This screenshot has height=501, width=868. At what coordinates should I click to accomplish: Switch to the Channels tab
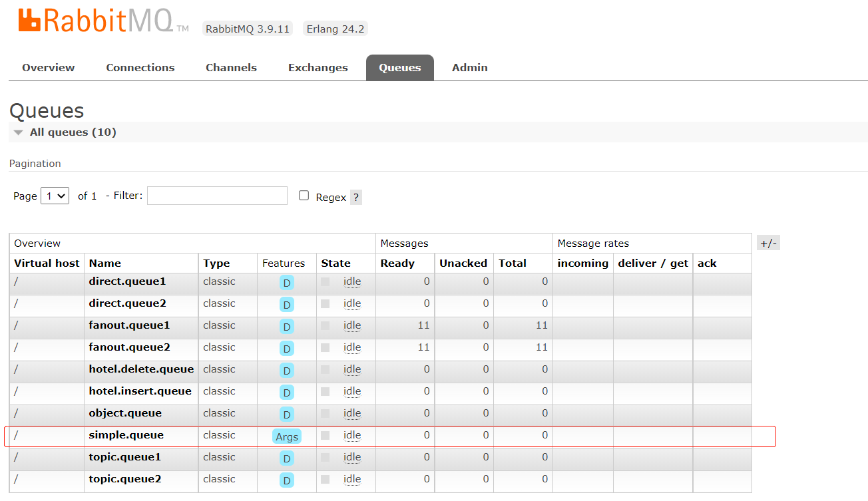tap(231, 68)
